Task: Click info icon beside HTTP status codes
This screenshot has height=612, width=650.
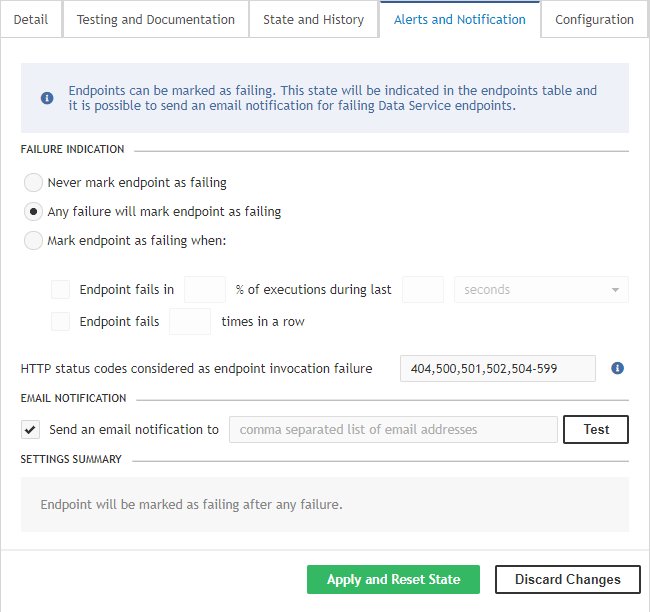Action: [x=617, y=368]
